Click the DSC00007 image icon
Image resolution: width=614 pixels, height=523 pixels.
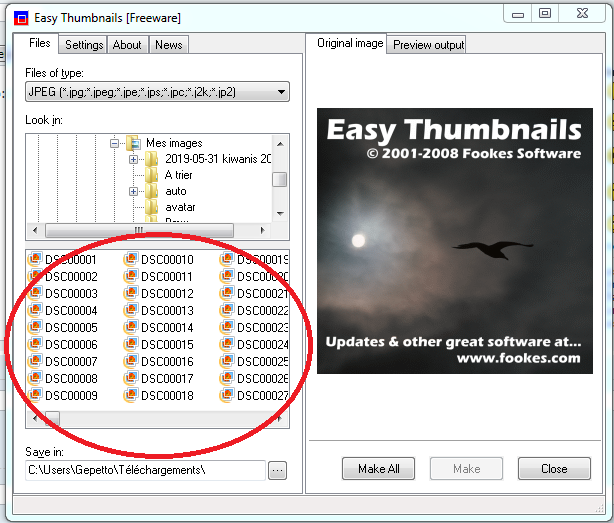(34, 361)
